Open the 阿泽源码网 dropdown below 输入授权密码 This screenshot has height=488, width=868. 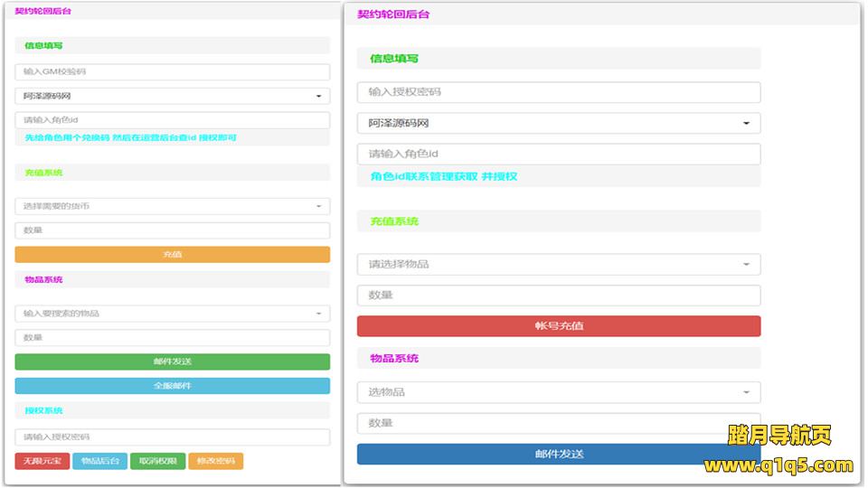point(558,123)
